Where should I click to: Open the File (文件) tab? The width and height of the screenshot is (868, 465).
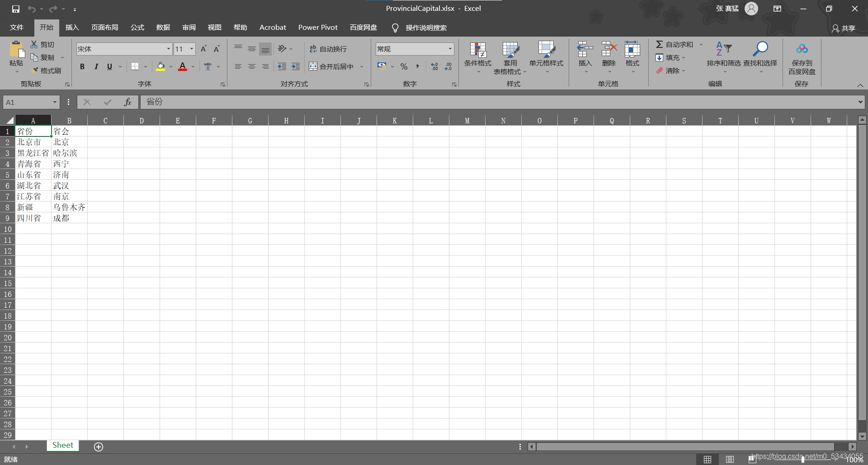[17, 28]
